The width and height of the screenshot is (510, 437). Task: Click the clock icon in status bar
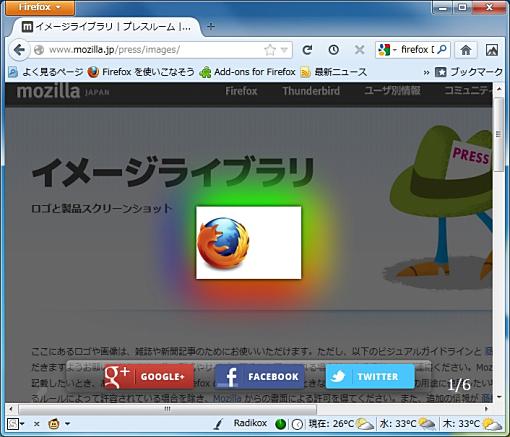(297, 424)
